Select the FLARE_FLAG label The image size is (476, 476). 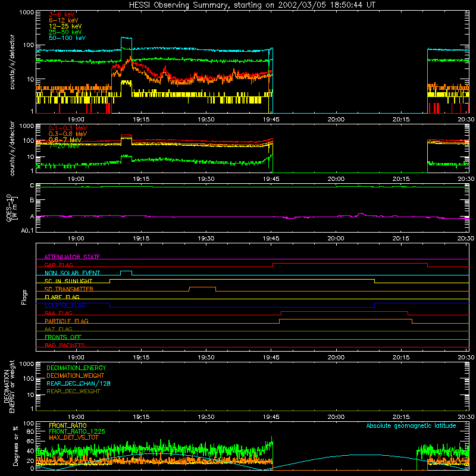pos(62,297)
